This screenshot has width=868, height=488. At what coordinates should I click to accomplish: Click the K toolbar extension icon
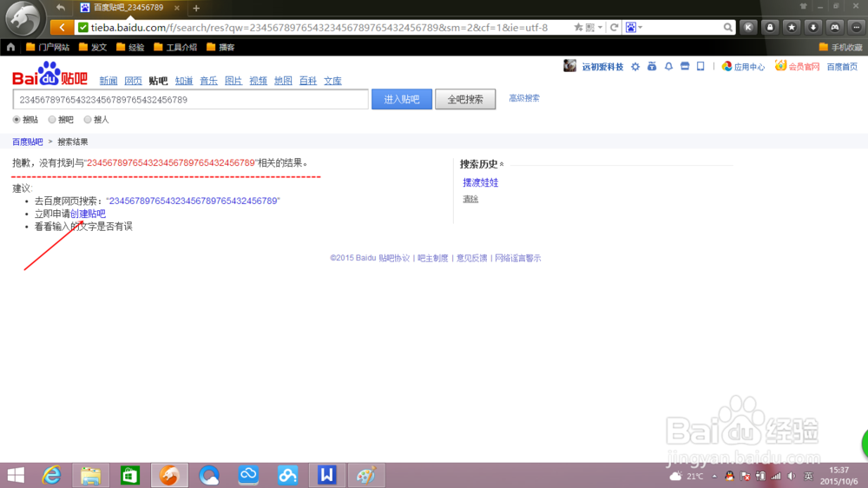tap(748, 27)
